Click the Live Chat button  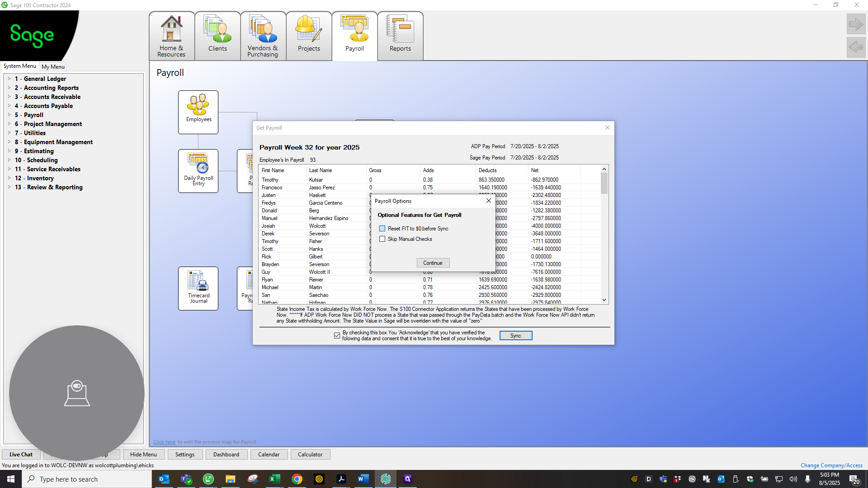pos(21,455)
